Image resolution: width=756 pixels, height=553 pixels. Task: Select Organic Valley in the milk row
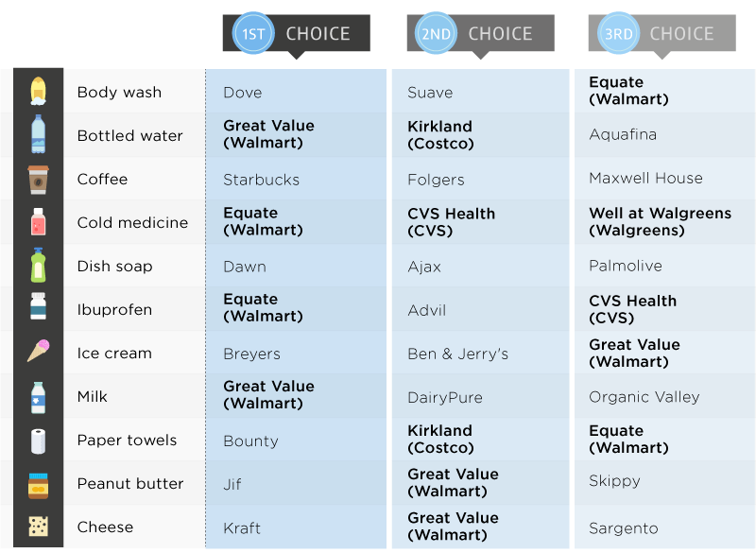[x=644, y=397]
